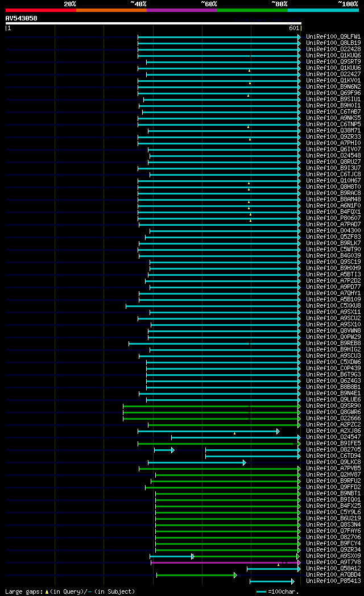The height and width of the screenshot is (596, 364).
Task: Click the arrowhead ending UniRef100_A2XJ86 alignment
Action: (278, 432)
